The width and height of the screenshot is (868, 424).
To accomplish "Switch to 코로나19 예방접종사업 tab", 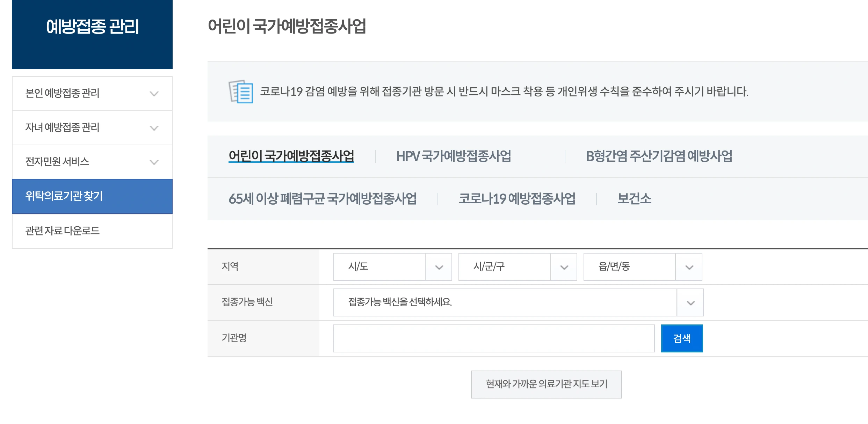I will pos(517,199).
